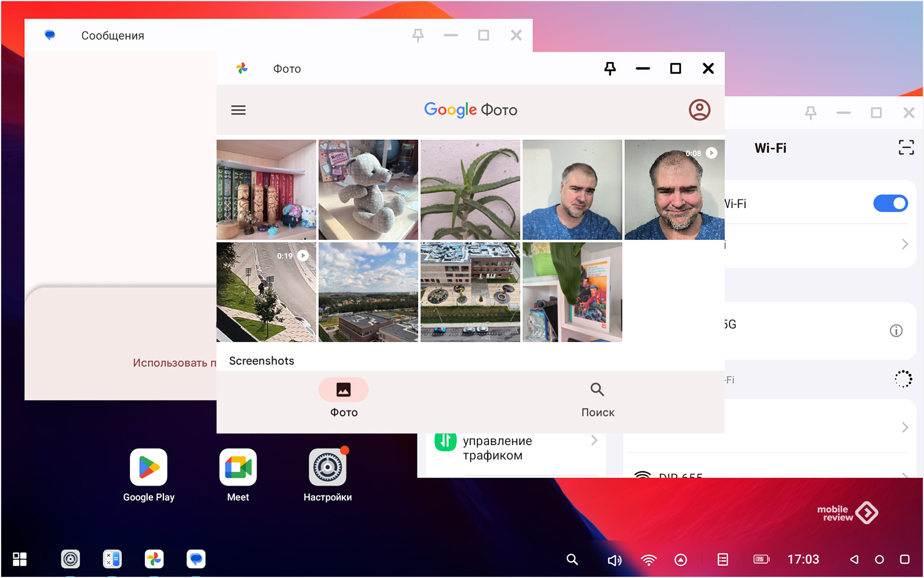The image size is (924, 578).
Task: Open volume control in system tray
Action: click(614, 560)
